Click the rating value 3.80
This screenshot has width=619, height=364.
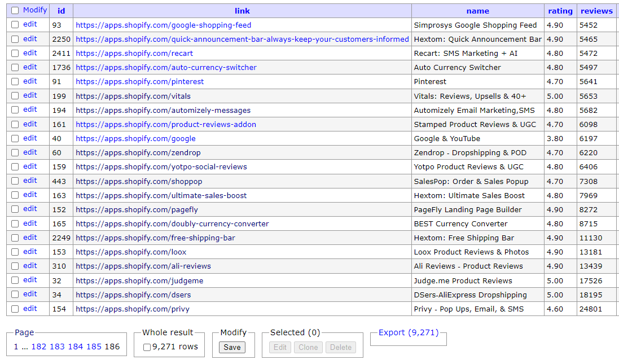pos(555,139)
